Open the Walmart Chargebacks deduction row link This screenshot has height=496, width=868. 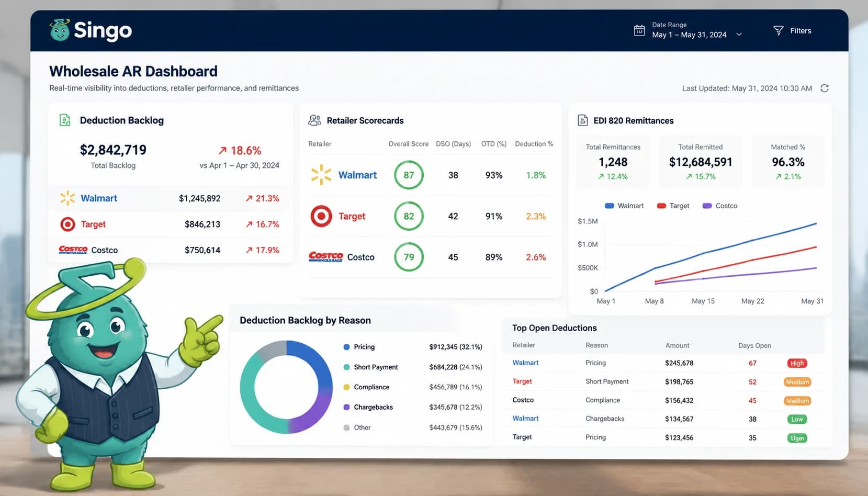[x=525, y=419]
